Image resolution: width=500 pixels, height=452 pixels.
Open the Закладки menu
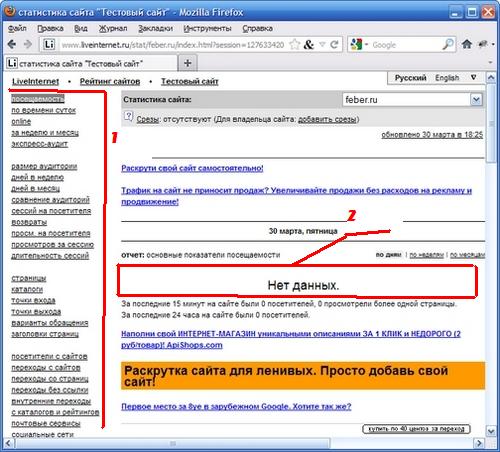click(x=155, y=29)
